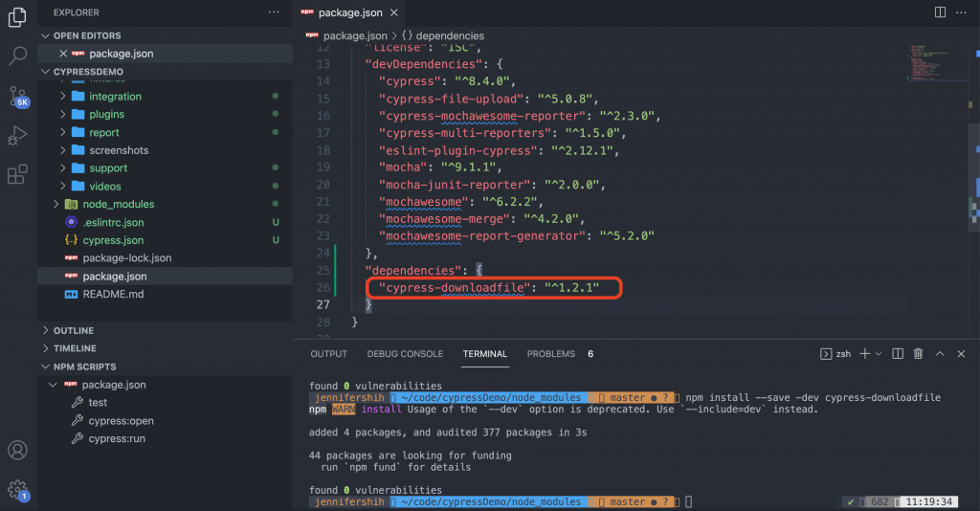
Task: Place cursor on the cypress-downloadfile line
Action: pyautogui.click(x=489, y=287)
